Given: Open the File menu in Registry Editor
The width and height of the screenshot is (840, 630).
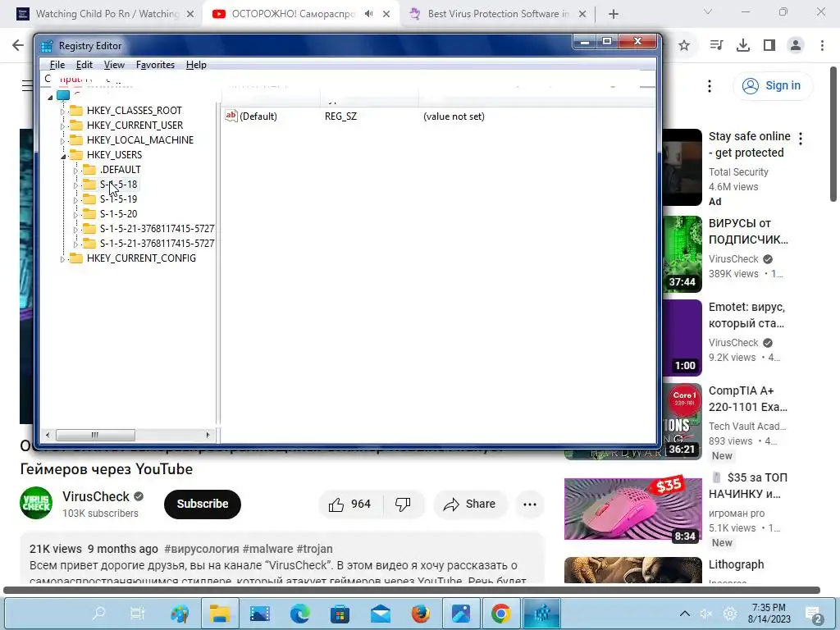Looking at the screenshot, I should 57,65.
